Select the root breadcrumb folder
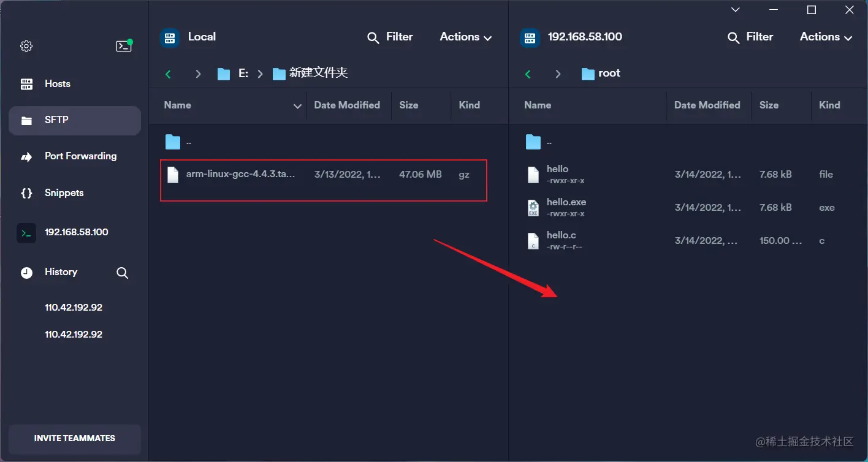The height and width of the screenshot is (462, 868). pos(601,74)
